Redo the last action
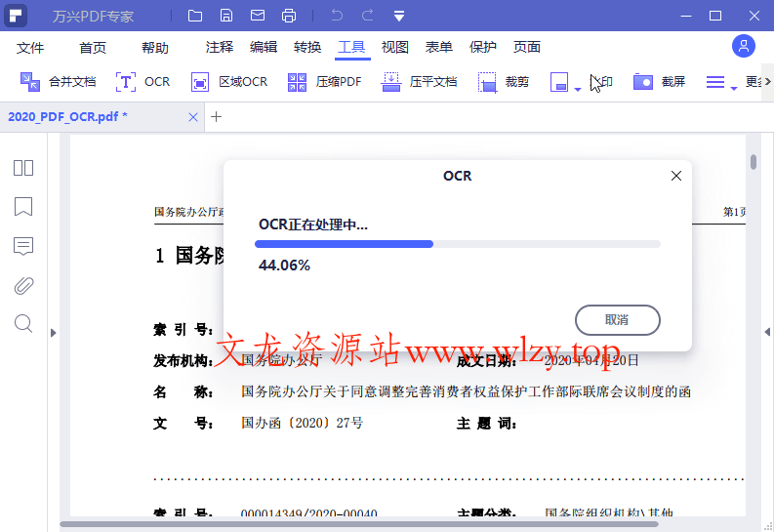 368,16
